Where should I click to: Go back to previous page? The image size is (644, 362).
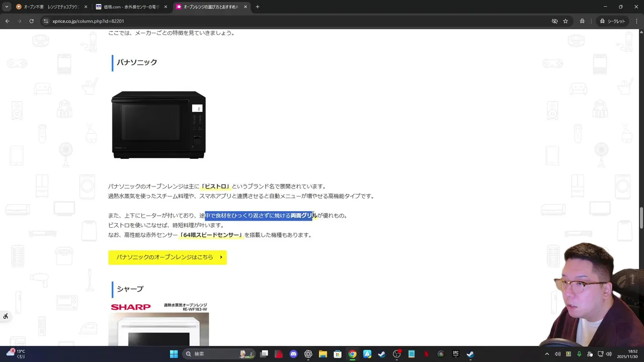(x=7, y=21)
